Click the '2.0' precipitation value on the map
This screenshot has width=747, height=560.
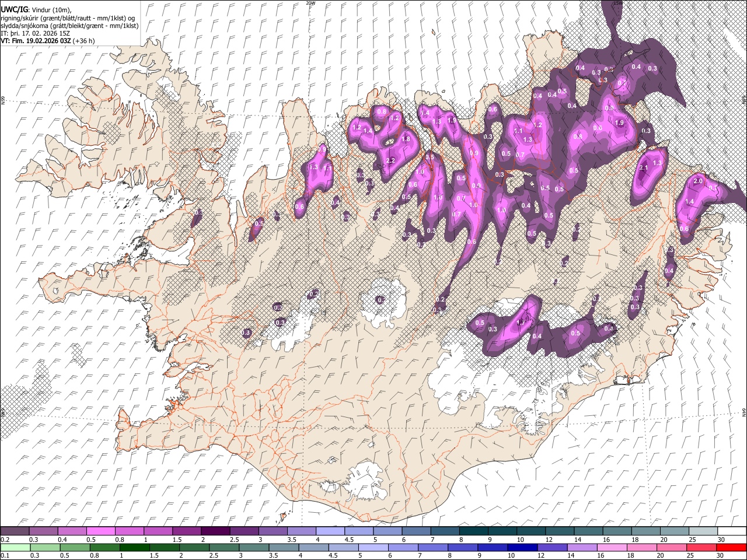click(x=698, y=181)
